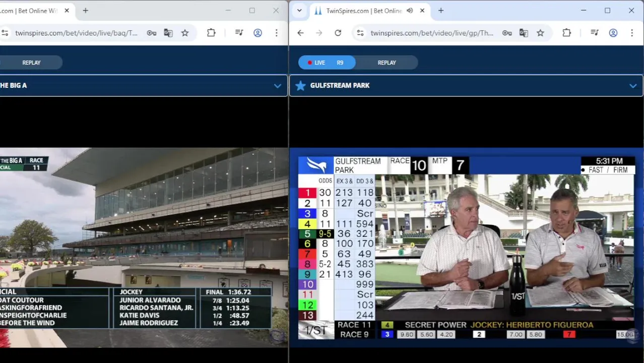Click the Gulfstream Park favorite star
This screenshot has height=363, width=644.
[300, 86]
